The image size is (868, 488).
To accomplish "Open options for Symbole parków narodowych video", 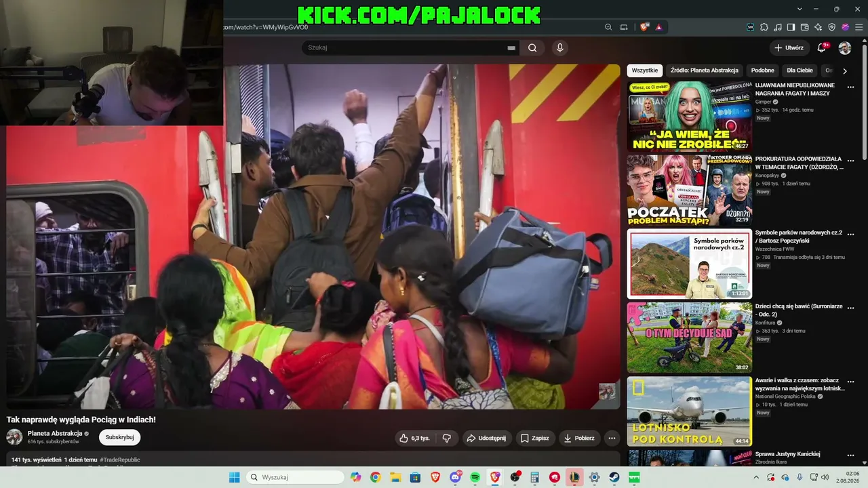I will point(850,234).
